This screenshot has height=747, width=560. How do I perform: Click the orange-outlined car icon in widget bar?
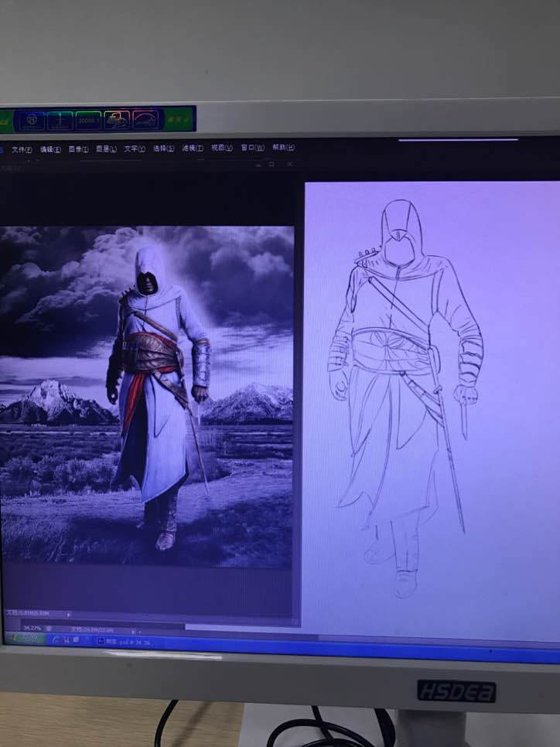click(117, 120)
